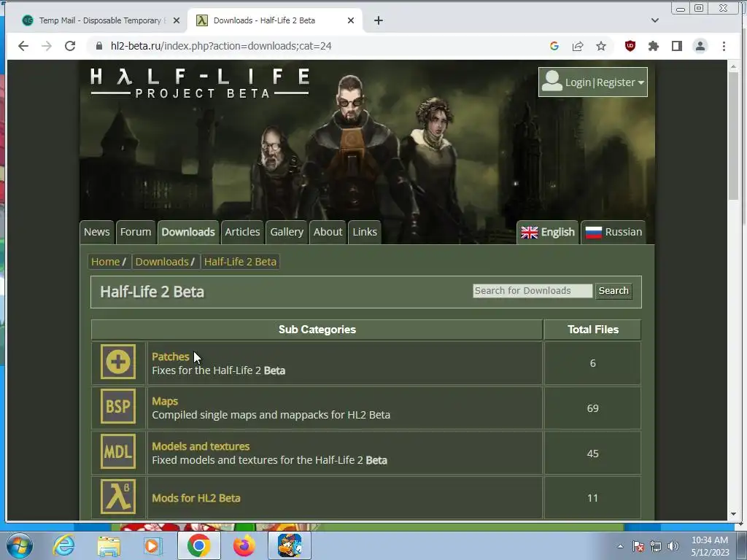Image resolution: width=747 pixels, height=560 pixels.
Task: Open the Windows Start button
Action: pyautogui.click(x=20, y=545)
